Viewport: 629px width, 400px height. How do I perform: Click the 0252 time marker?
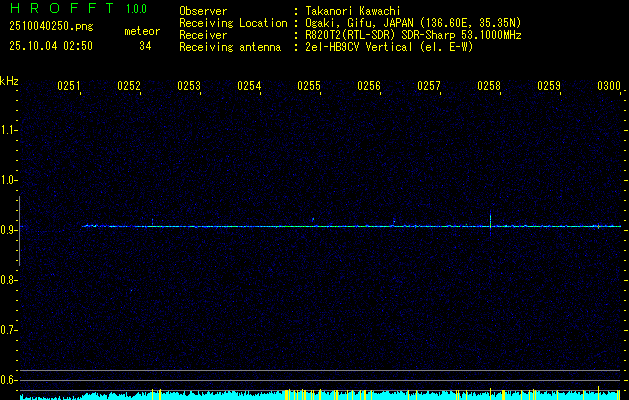coord(129,86)
